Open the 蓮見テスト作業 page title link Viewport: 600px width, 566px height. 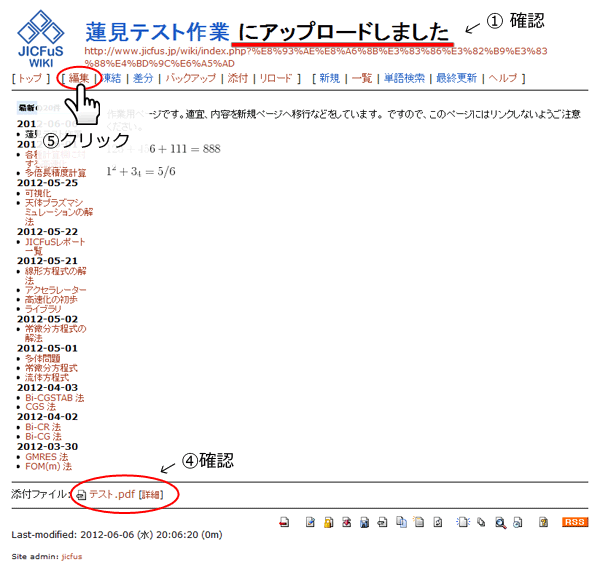157,32
